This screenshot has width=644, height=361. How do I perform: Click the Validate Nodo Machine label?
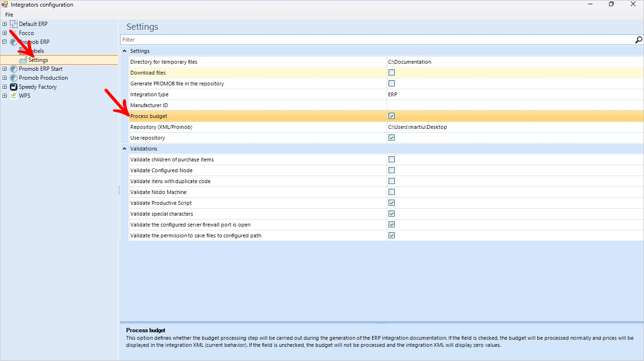tap(158, 192)
